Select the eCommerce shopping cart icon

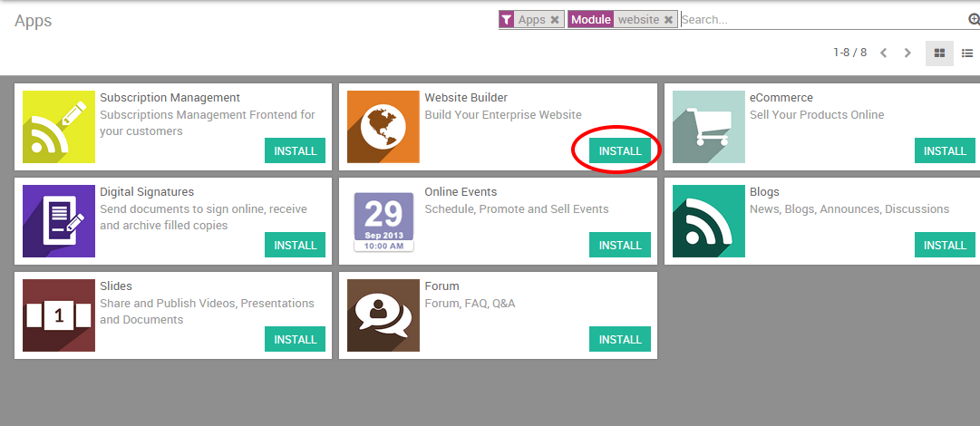coord(709,127)
